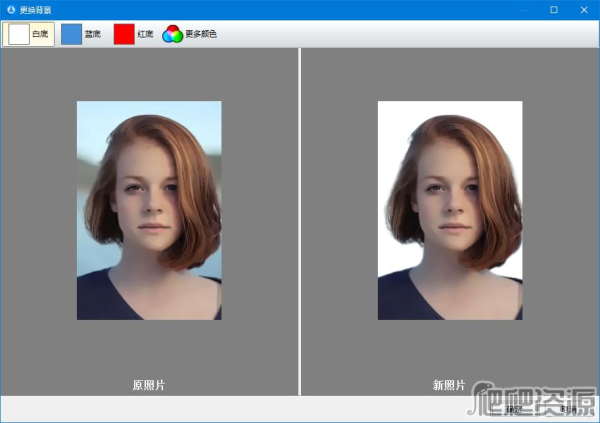Pick the red background (红底) swatch

pyautogui.click(x=133, y=34)
